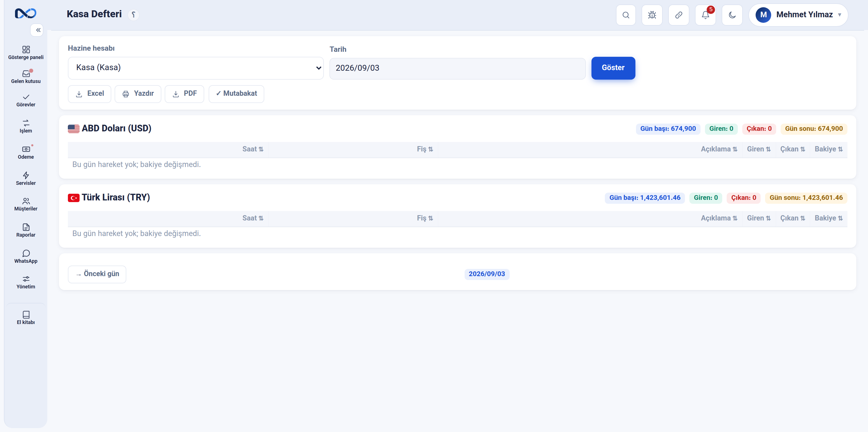The image size is (868, 432).
Task: Open El kitabı handbook
Action: point(26,318)
